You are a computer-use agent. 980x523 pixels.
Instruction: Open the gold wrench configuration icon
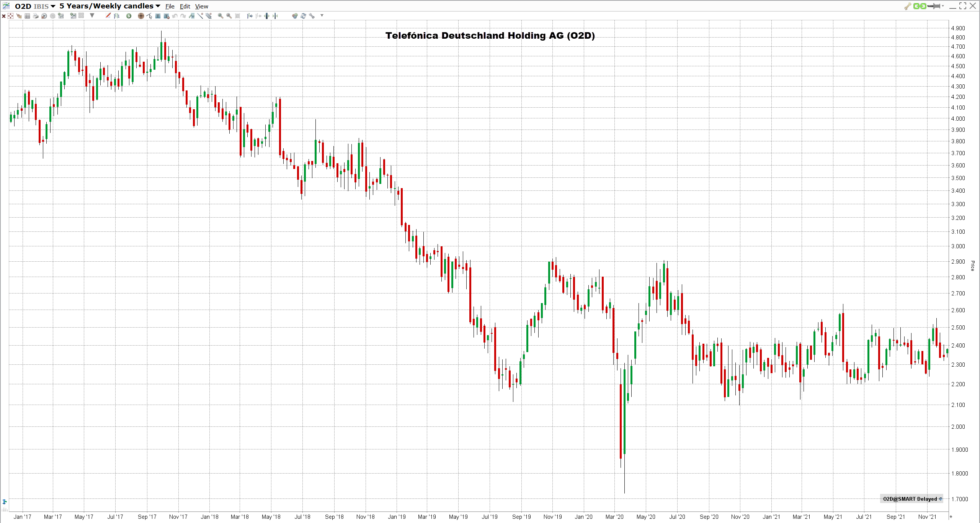tap(908, 6)
